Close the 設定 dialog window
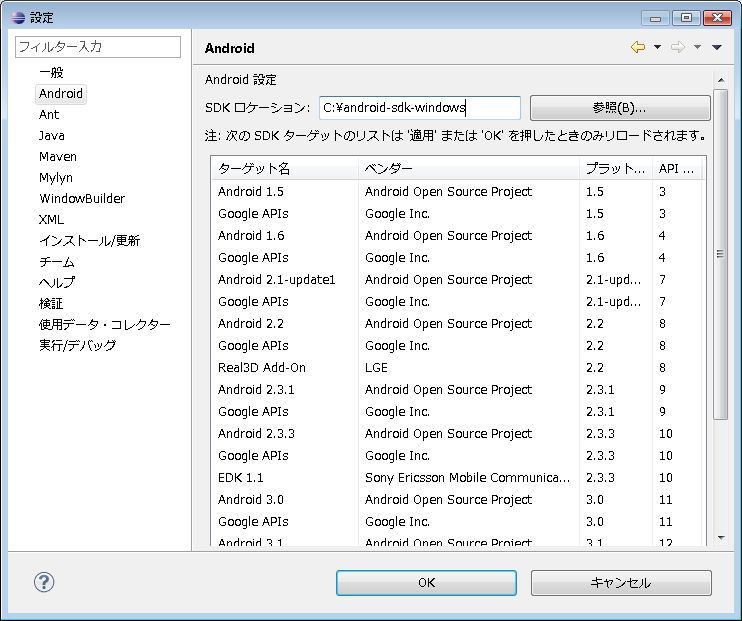The width and height of the screenshot is (742, 621). (x=717, y=18)
